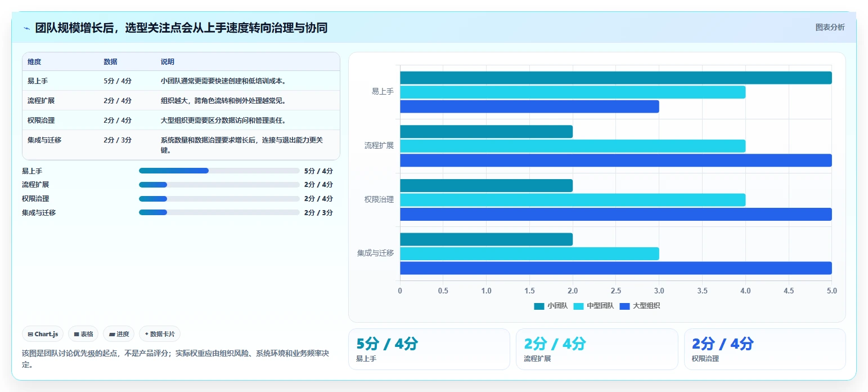Select the 说明 table column header
The image size is (868, 392).
tap(167, 62)
